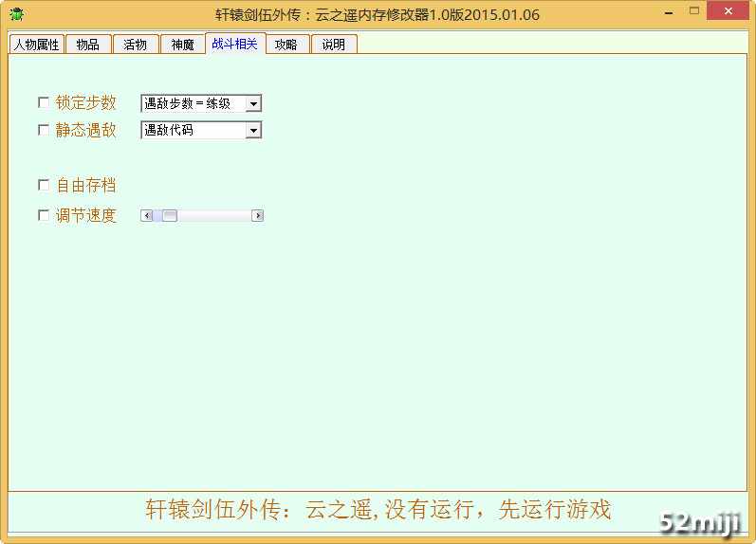
Task: Check the 自由存档 option
Action: click(x=43, y=185)
